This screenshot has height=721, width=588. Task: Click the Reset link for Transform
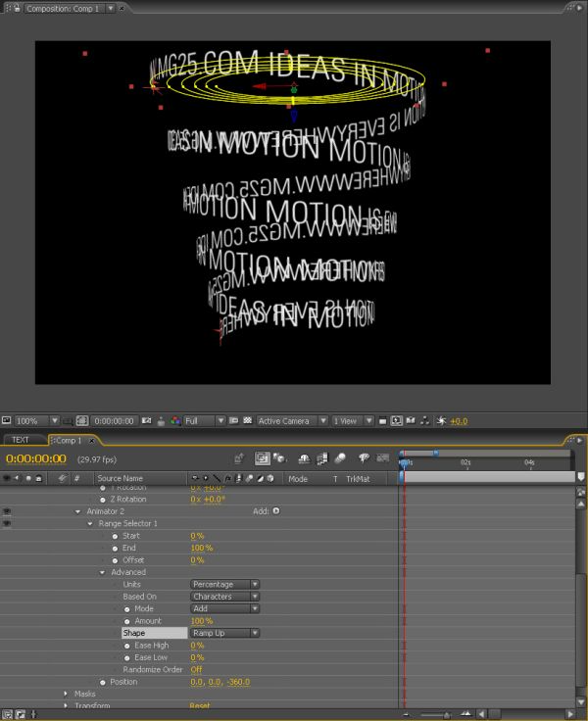[x=200, y=705]
